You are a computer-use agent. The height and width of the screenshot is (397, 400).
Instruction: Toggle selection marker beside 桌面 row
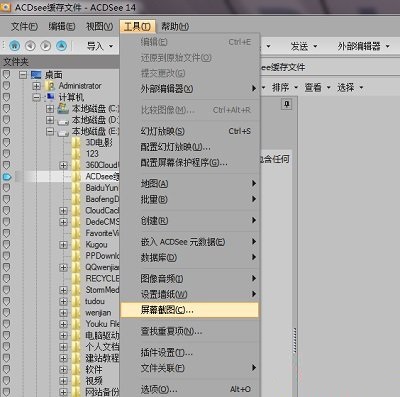click(x=6, y=75)
